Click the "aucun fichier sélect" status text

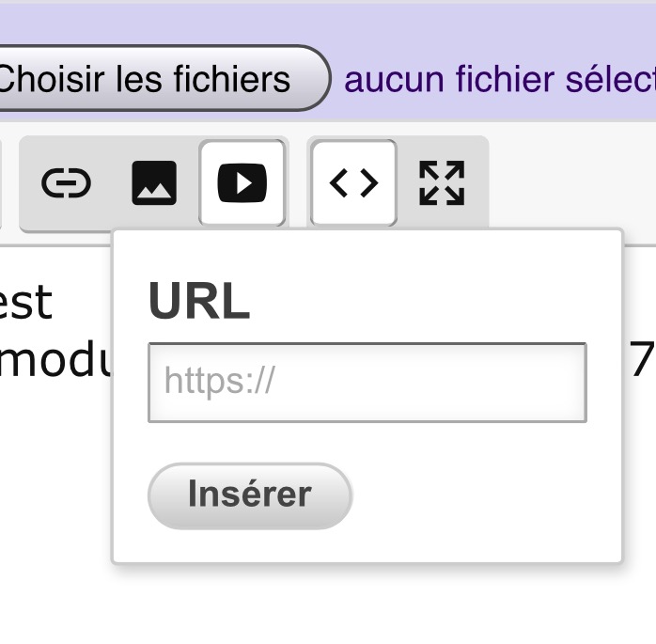499,80
